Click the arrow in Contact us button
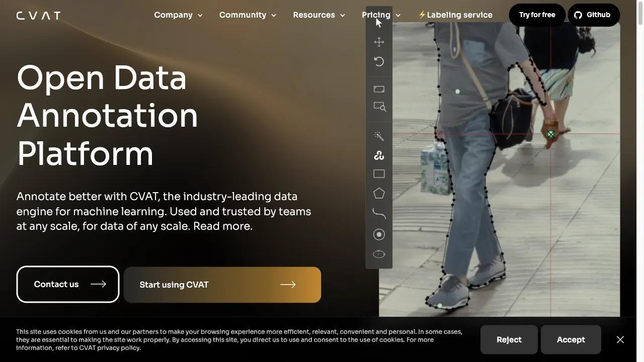Image resolution: width=644 pixels, height=362 pixels. 98,284
